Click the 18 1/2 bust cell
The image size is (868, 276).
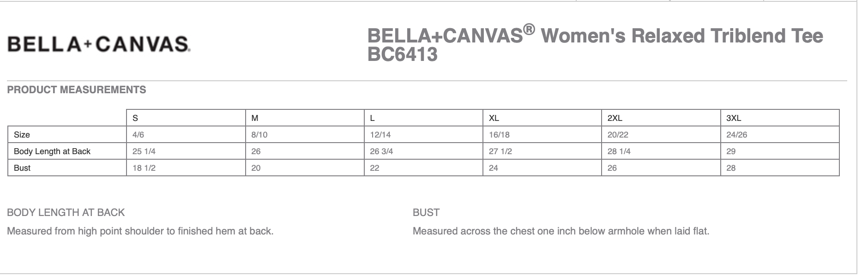click(144, 168)
